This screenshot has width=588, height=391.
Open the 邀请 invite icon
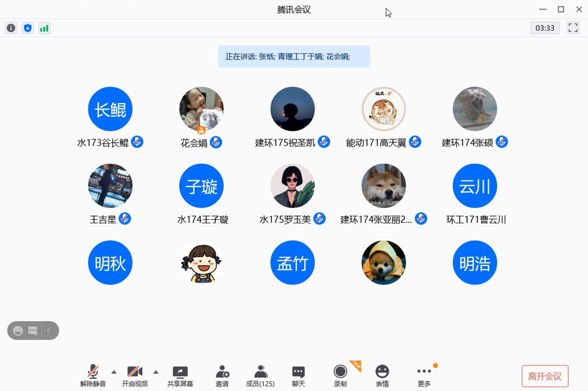222,376
